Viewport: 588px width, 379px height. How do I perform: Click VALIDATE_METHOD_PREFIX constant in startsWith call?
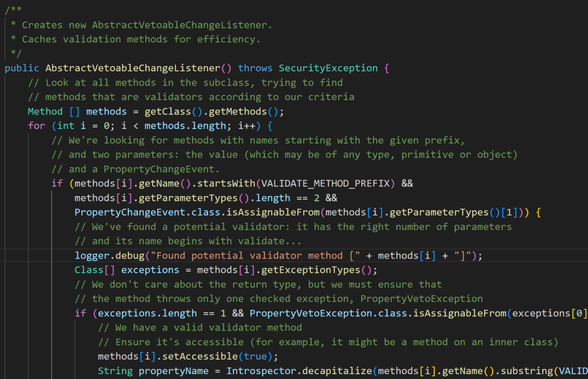(325, 184)
